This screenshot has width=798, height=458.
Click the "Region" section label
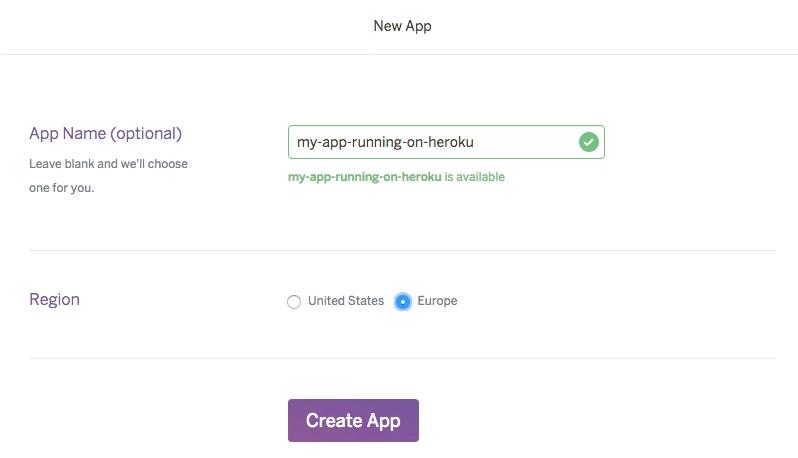pos(54,300)
